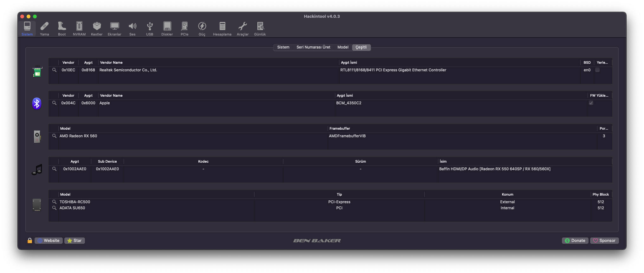This screenshot has height=273, width=644.
Task: Switch to the Seri Numarası Üret tab
Action: pos(313,47)
